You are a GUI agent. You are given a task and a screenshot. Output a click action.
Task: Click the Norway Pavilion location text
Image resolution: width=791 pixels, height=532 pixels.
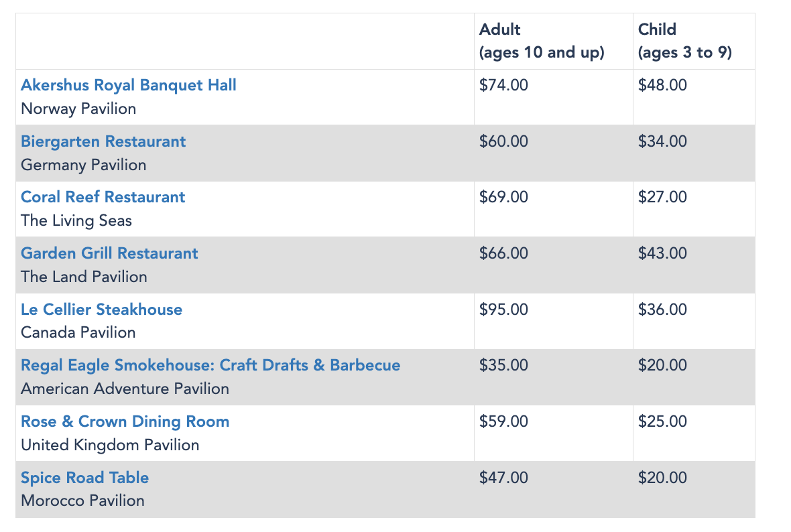tap(78, 109)
